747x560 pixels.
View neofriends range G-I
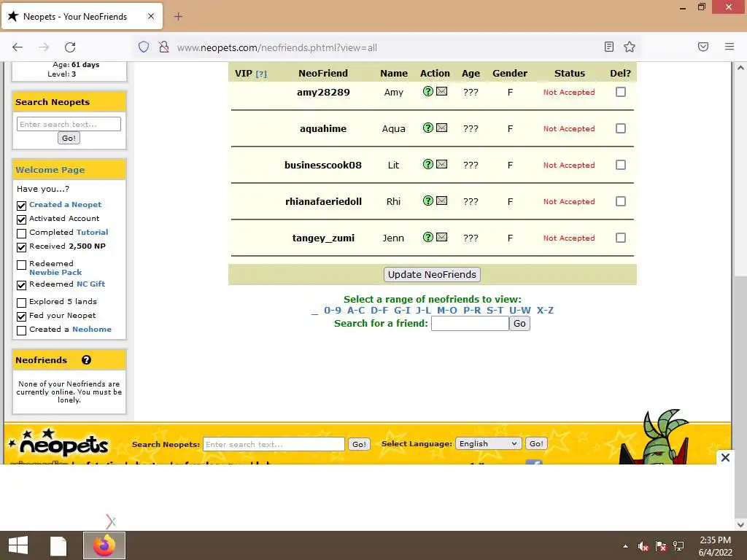pyautogui.click(x=402, y=311)
